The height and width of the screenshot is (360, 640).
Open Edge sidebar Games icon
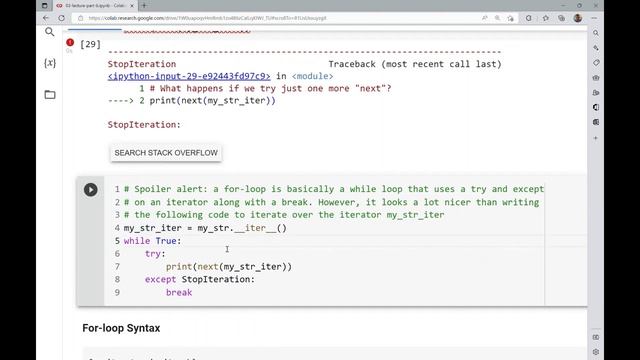(596, 93)
